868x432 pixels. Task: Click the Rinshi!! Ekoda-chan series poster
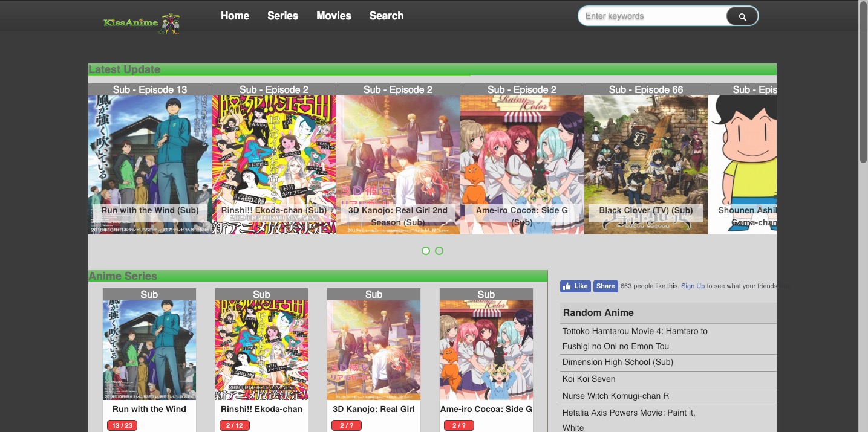[x=261, y=350]
